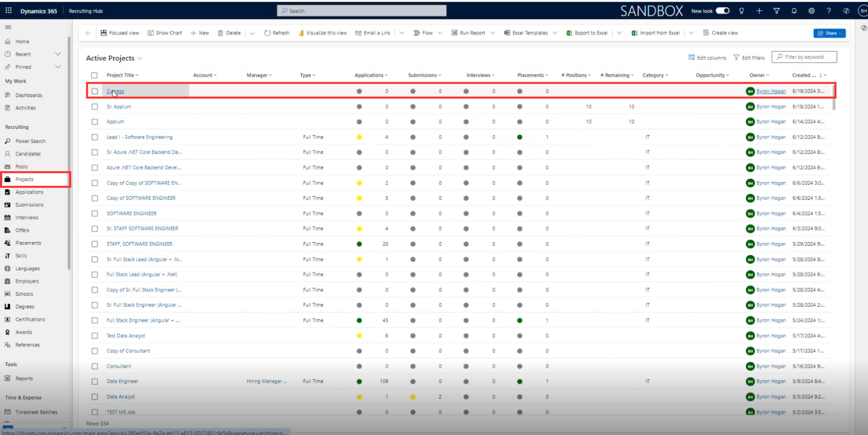Check the SOFTWARE ENGINEER row checkbox
The width and height of the screenshot is (868, 435).
click(x=95, y=214)
